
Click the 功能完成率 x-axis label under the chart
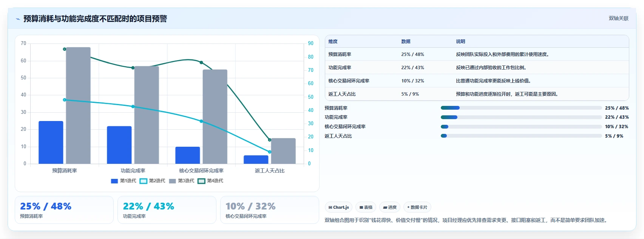(133, 171)
